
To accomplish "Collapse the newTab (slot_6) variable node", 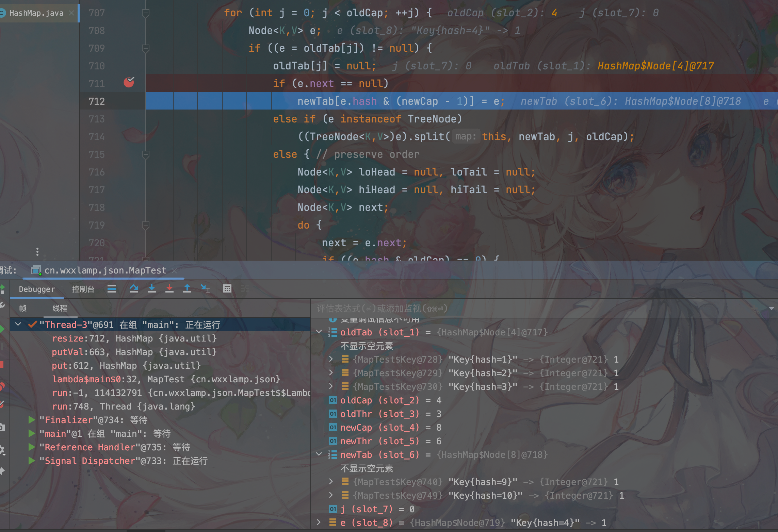I will [x=319, y=454].
